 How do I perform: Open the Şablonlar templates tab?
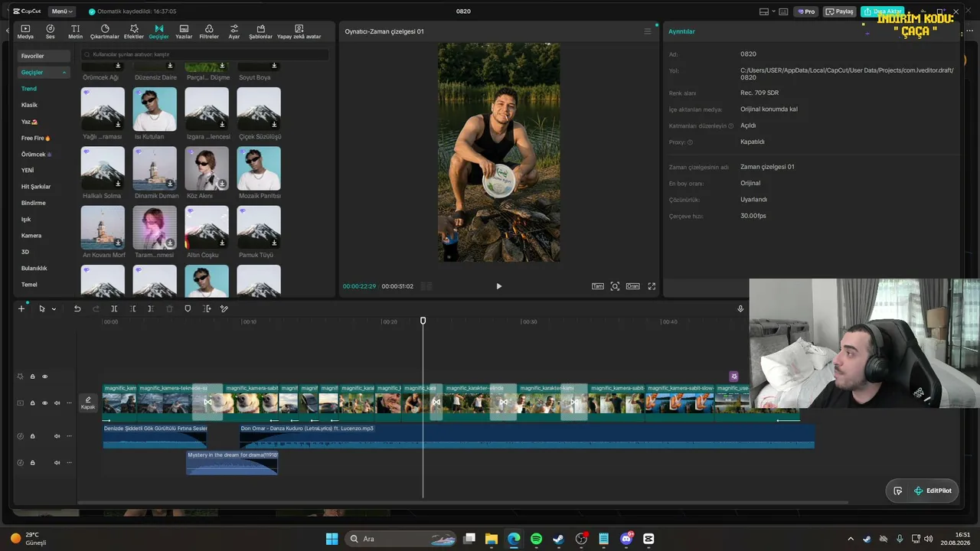point(261,31)
